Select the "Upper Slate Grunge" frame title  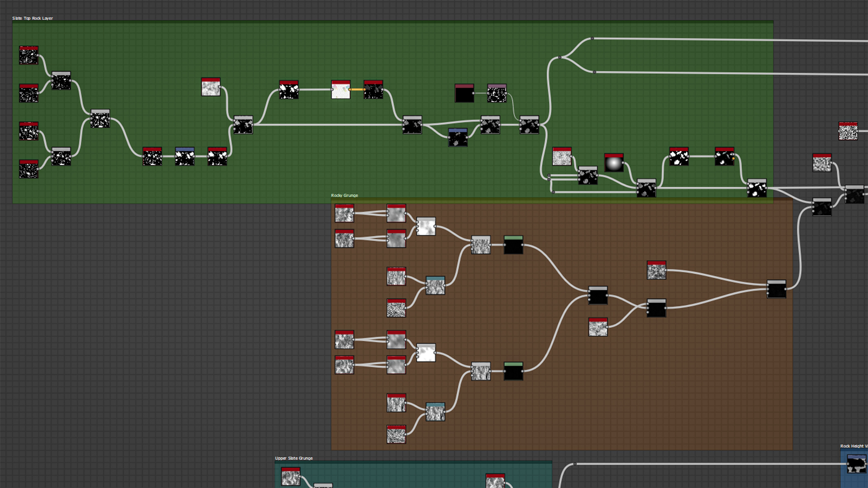click(x=294, y=458)
